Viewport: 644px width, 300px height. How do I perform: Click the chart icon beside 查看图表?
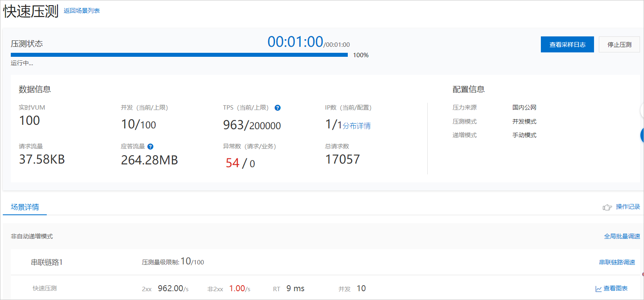598,289
